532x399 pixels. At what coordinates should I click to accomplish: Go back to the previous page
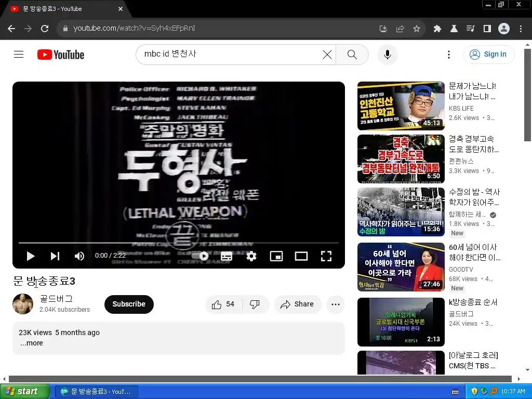(x=11, y=29)
